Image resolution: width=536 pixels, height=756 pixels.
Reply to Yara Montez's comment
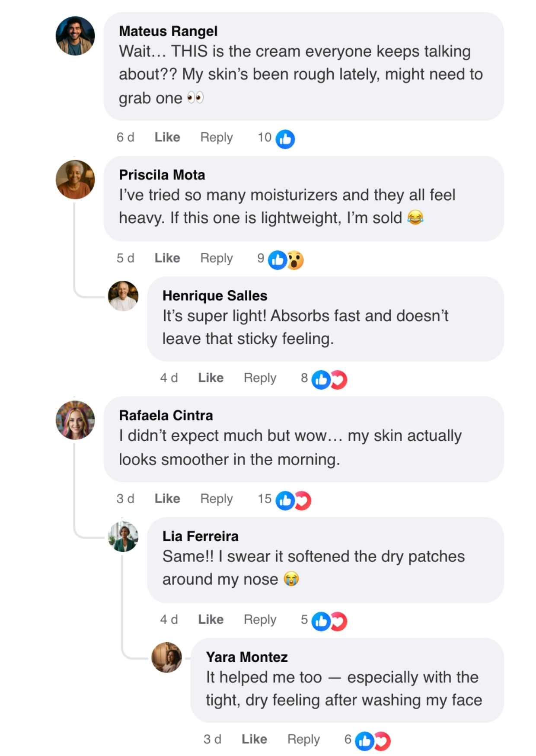click(303, 739)
